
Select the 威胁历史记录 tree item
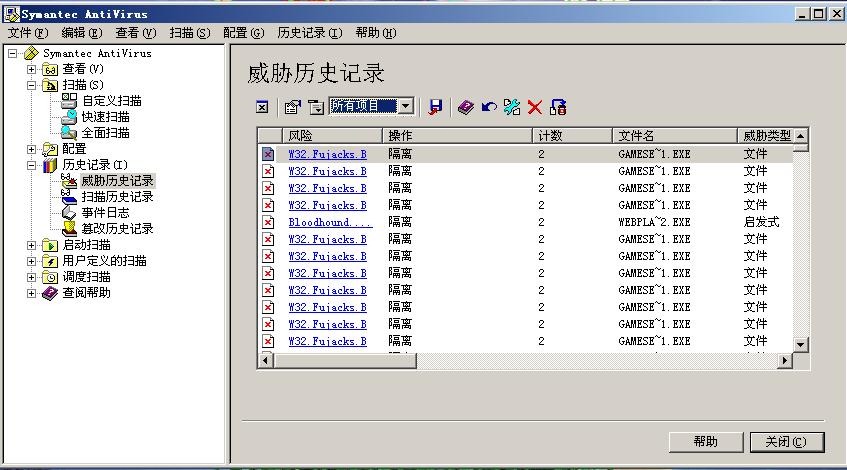[117, 180]
